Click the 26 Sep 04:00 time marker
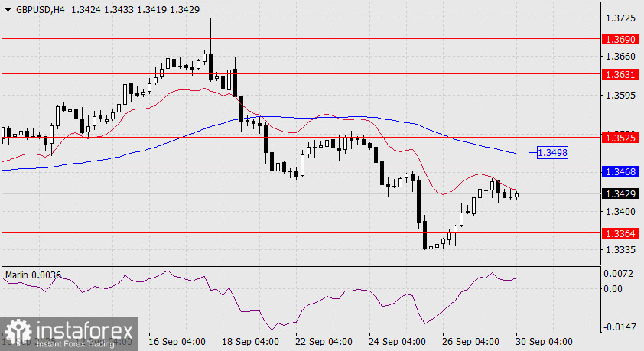Screen dimensions: 644x351 click(470, 342)
